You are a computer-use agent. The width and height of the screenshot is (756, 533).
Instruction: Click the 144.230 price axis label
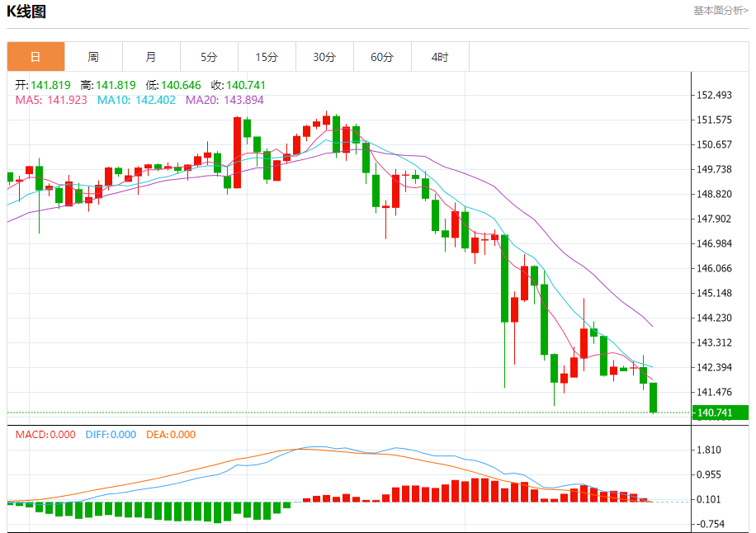pos(715,318)
